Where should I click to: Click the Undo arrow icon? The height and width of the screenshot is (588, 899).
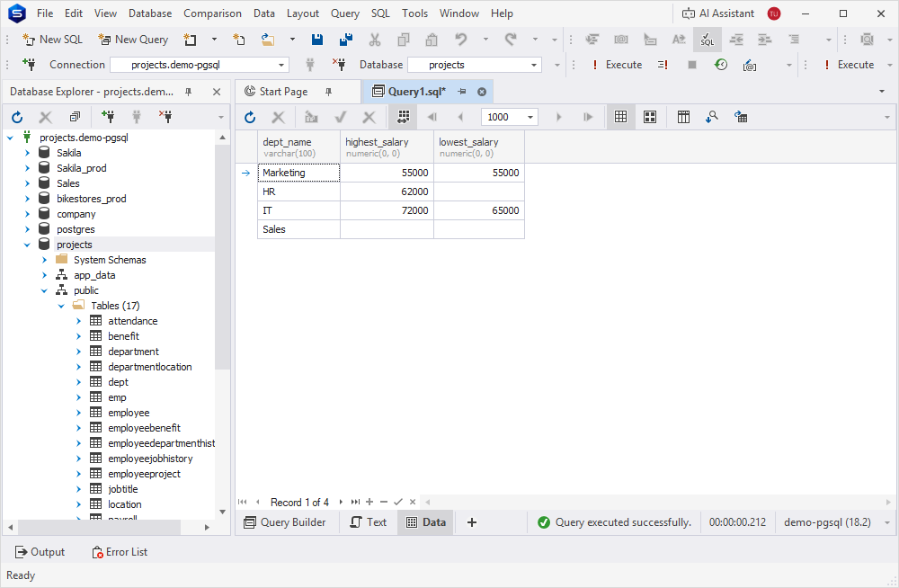point(460,40)
